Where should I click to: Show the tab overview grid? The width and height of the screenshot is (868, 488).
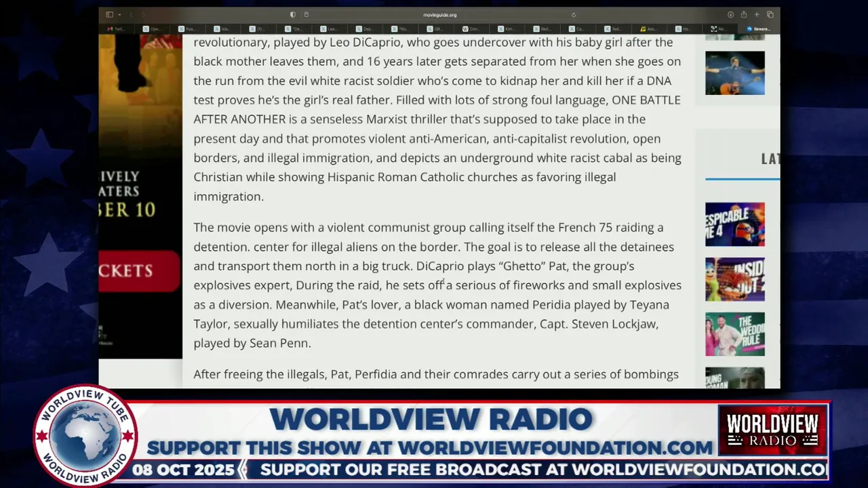pyautogui.click(x=770, y=15)
